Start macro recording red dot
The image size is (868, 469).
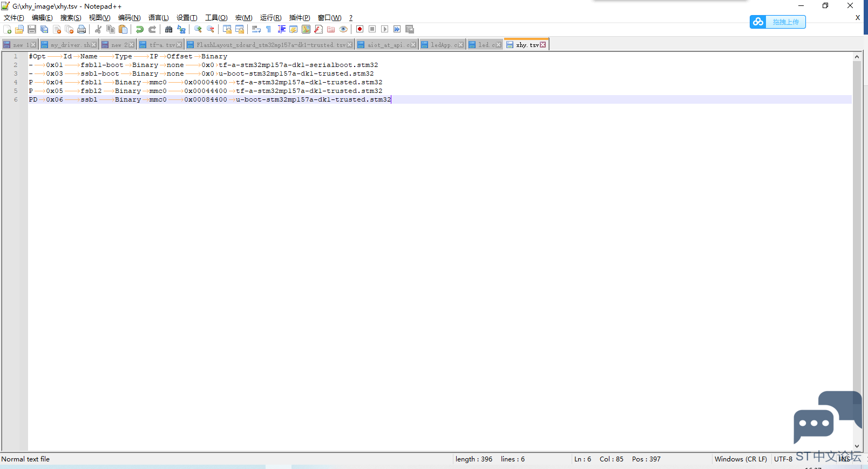click(x=360, y=29)
